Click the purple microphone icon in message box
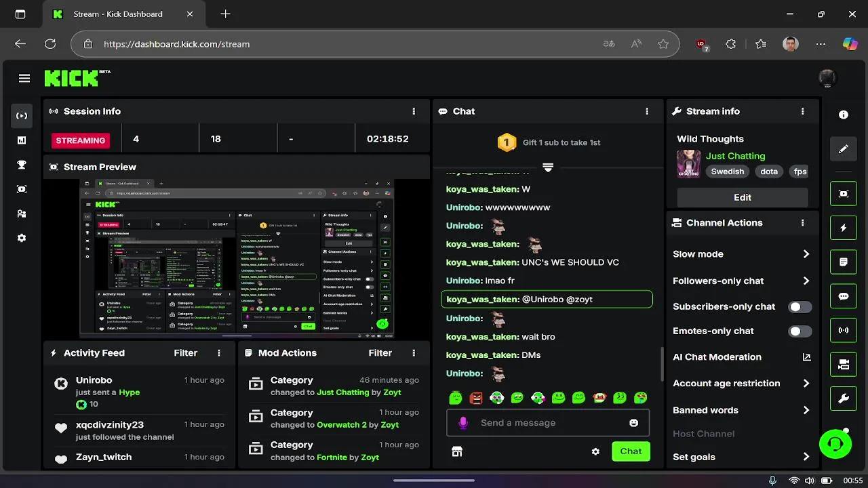This screenshot has width=868, height=488. pyautogui.click(x=463, y=423)
